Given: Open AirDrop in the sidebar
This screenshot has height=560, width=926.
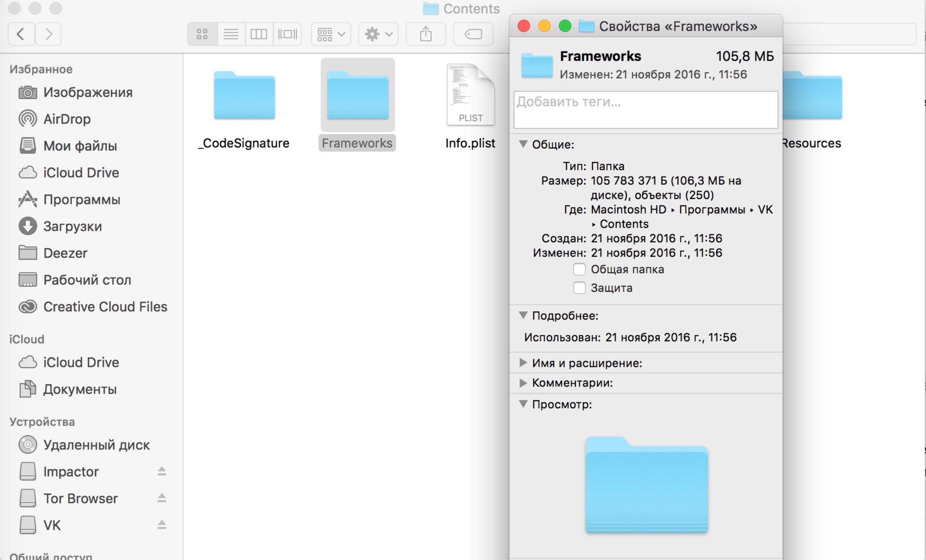Looking at the screenshot, I should (x=67, y=119).
